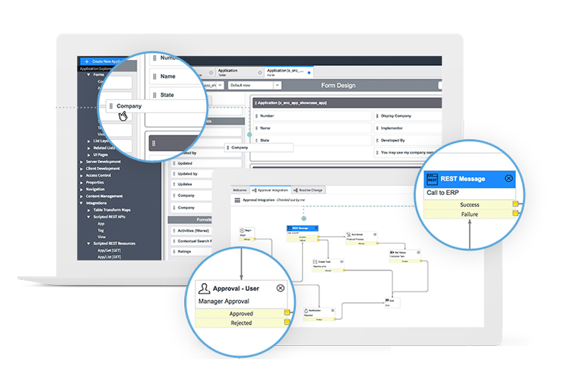This screenshot has width=564, height=392.
Task: Select the Updates field in the fields list
Action: (191, 184)
